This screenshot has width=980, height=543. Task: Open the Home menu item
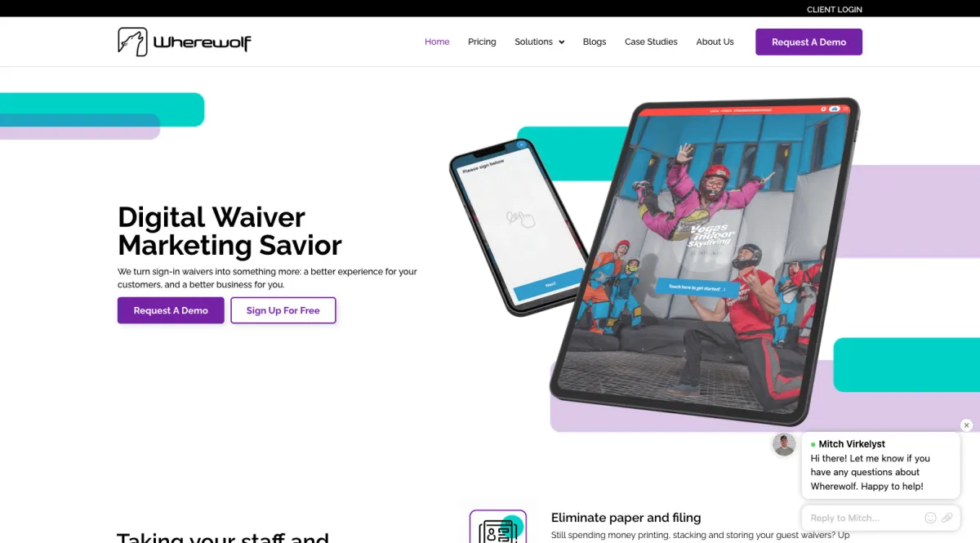tap(437, 42)
